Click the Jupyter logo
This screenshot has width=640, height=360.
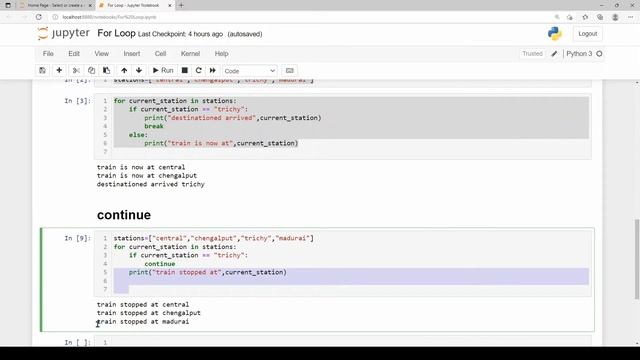pos(64,33)
